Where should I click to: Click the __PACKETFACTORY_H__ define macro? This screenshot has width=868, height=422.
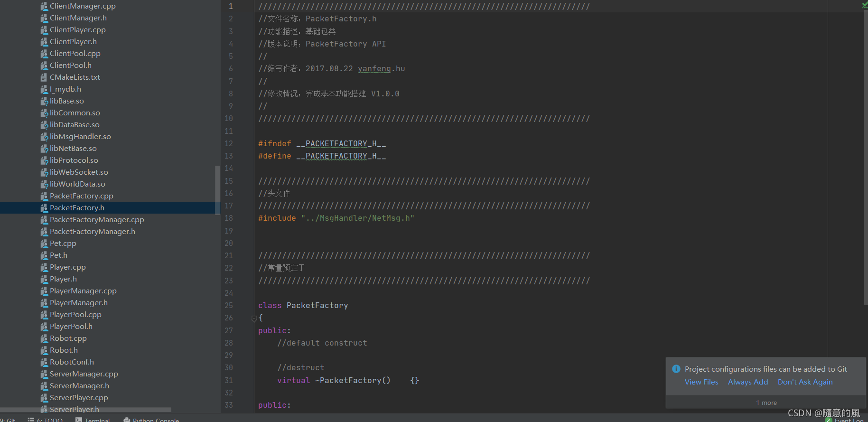tap(341, 156)
